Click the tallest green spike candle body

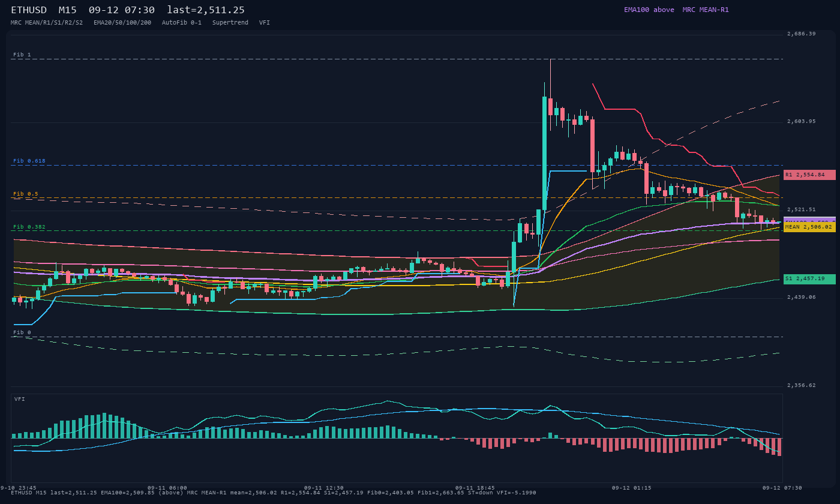point(545,154)
